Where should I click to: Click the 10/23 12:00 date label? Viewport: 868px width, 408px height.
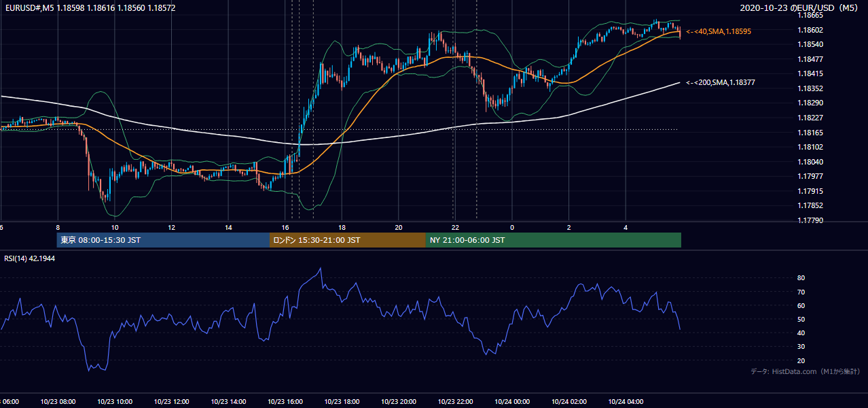coord(172,402)
